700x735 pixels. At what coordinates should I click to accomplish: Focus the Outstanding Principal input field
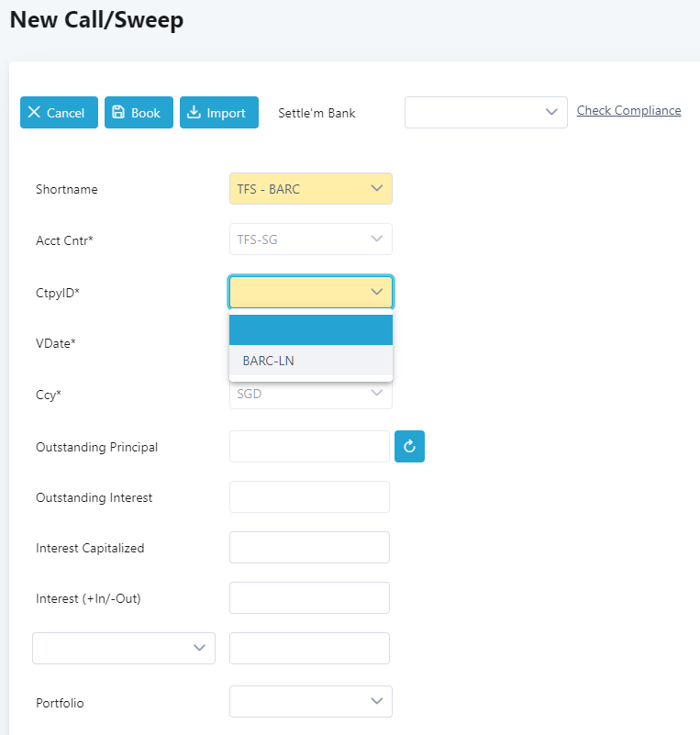coord(309,446)
